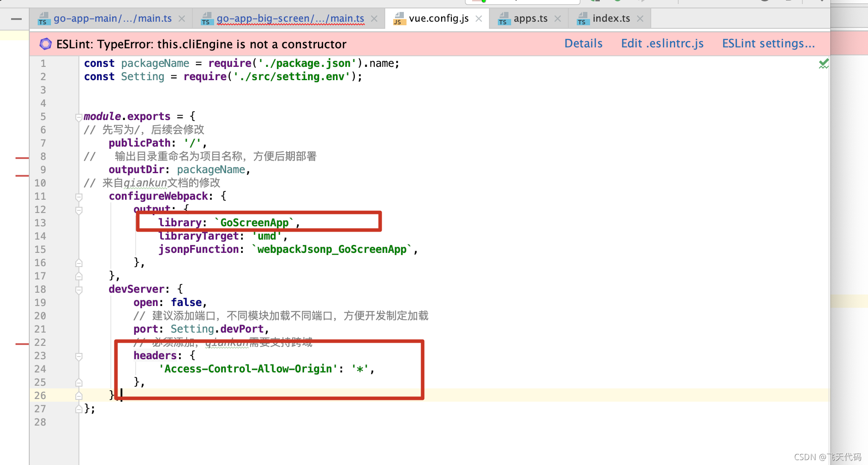The width and height of the screenshot is (868, 465).
Task: Click the packageName variable on line 1
Action: pyautogui.click(x=155, y=63)
